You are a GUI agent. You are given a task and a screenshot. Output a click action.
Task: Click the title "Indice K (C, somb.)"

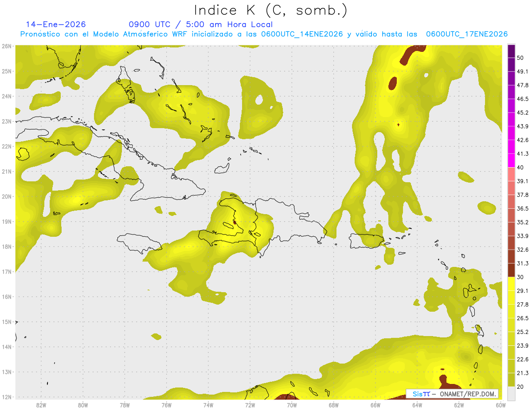(x=271, y=10)
